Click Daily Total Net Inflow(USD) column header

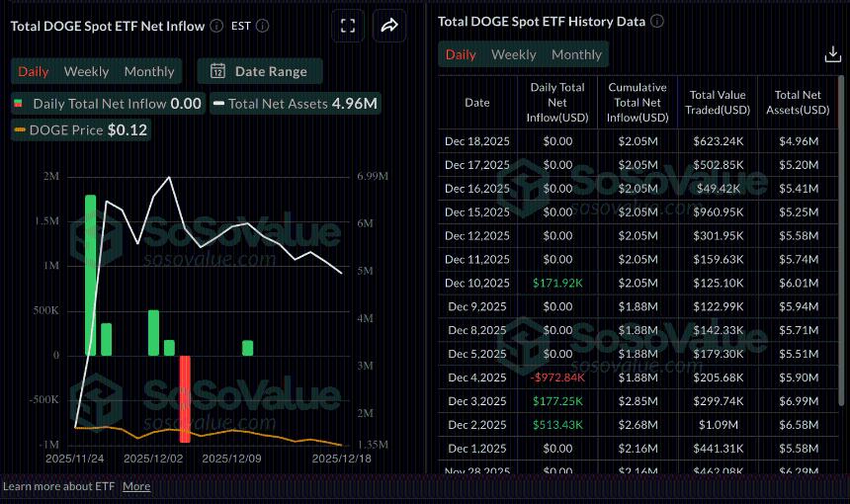pyautogui.click(x=557, y=103)
